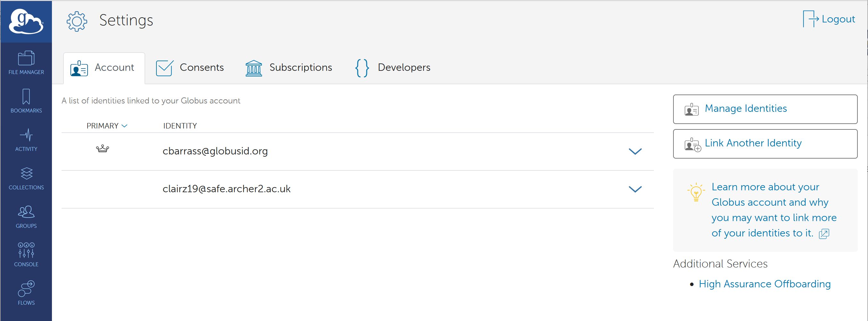Click the Link Another Identity button
Viewport: 868px width, 321px height.
click(x=765, y=144)
